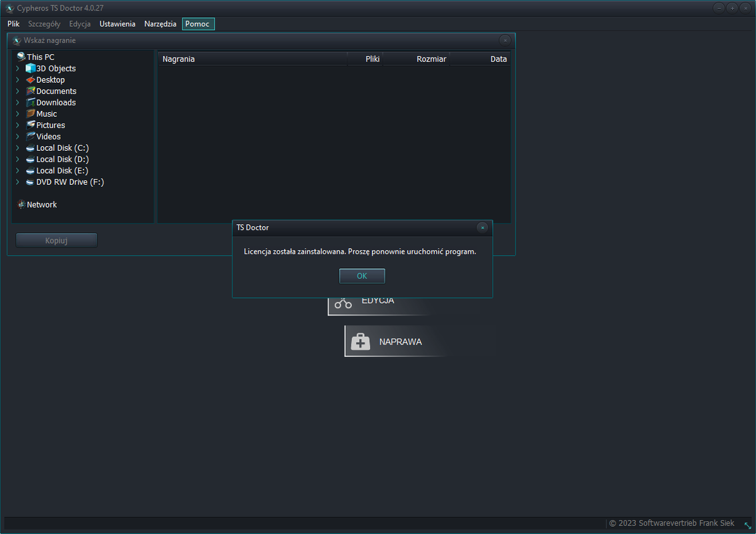
Task: Sort by the Rozmiar column header
Action: click(x=416, y=59)
